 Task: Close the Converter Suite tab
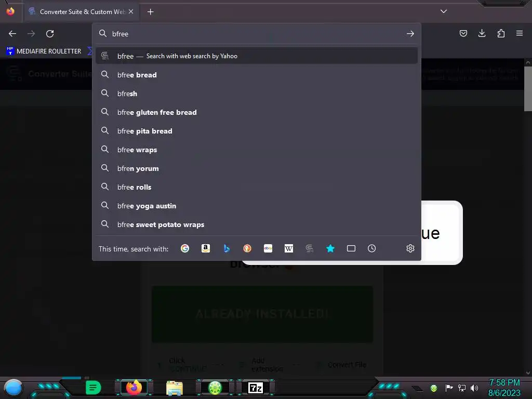(x=131, y=11)
